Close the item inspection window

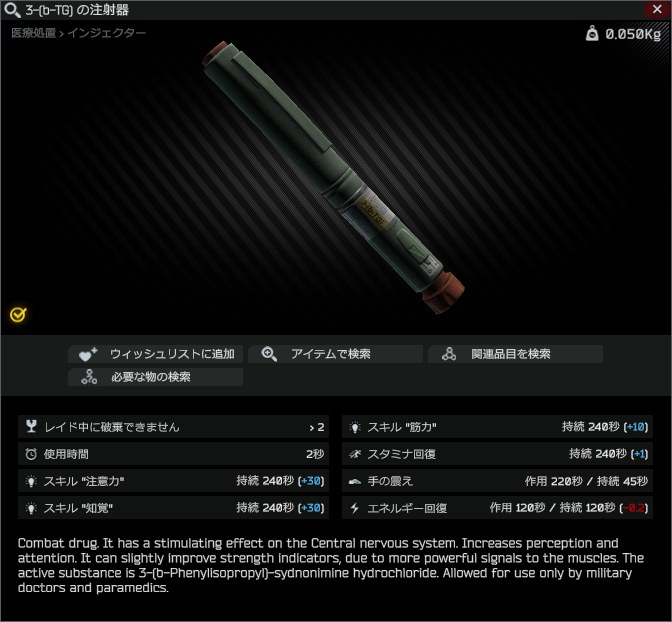point(657,9)
